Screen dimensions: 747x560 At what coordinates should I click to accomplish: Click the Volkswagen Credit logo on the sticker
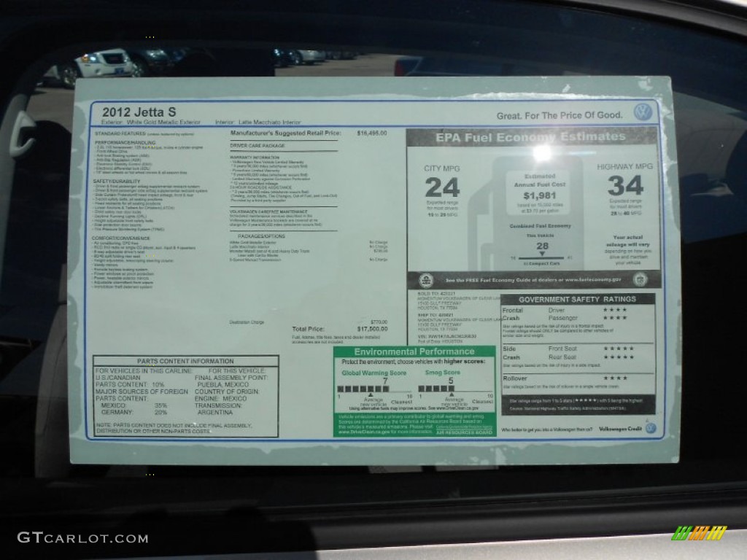(x=650, y=427)
